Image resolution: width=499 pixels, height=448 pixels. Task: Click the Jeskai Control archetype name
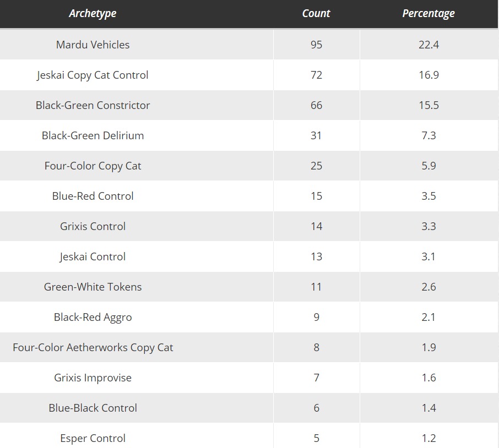click(93, 256)
